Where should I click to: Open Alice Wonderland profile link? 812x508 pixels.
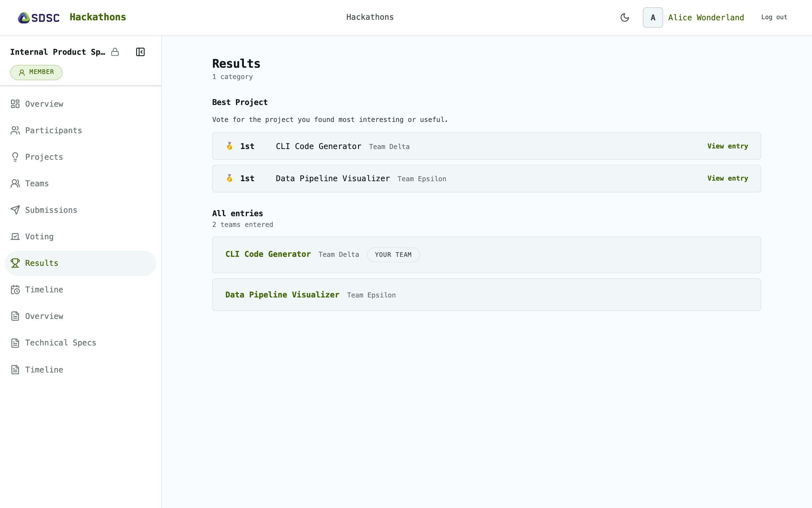(706, 17)
